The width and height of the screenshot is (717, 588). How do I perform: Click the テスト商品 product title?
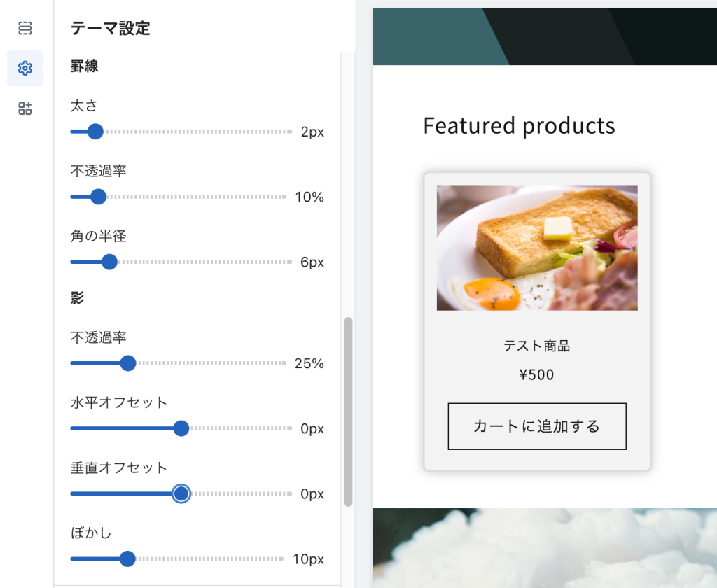click(536, 345)
